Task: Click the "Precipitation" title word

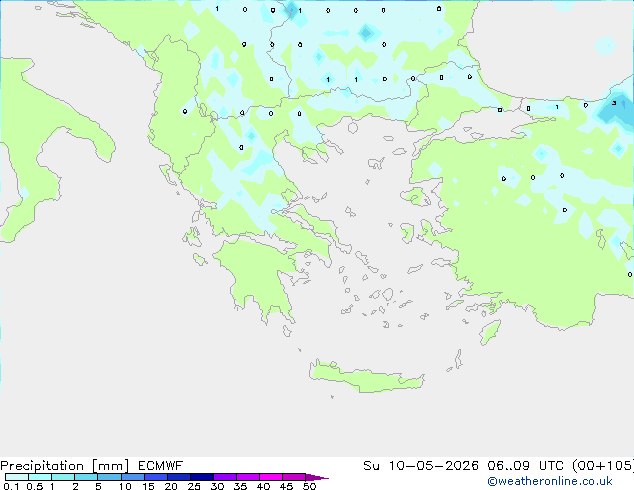Action: [42, 466]
